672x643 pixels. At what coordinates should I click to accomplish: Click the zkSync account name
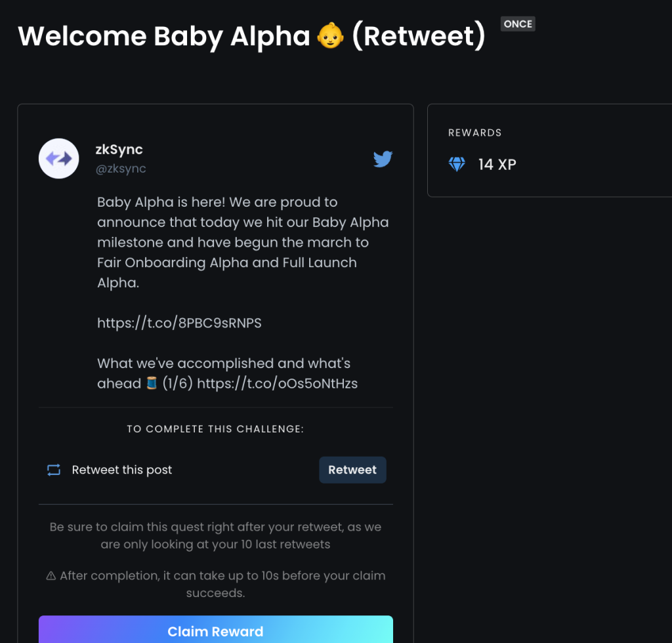click(x=119, y=150)
